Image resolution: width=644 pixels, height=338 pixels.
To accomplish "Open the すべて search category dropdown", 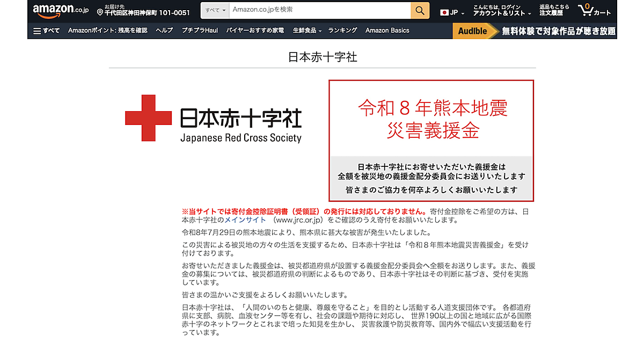I will tap(215, 10).
